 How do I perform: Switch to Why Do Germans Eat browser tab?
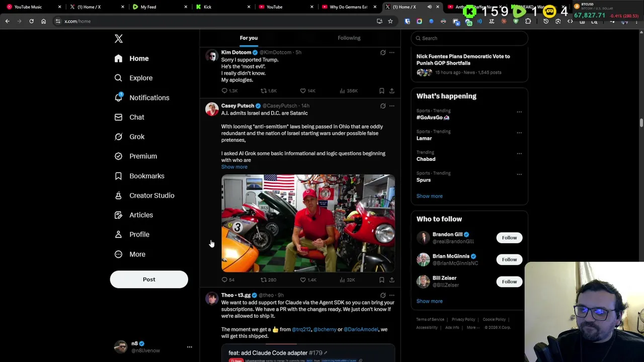point(349,7)
